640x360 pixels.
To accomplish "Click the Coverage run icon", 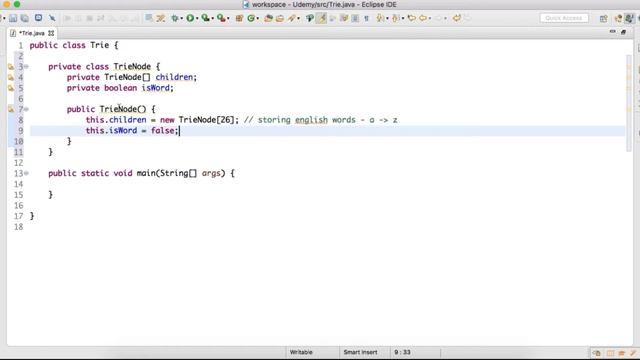I will pyautogui.click(x=205, y=18).
